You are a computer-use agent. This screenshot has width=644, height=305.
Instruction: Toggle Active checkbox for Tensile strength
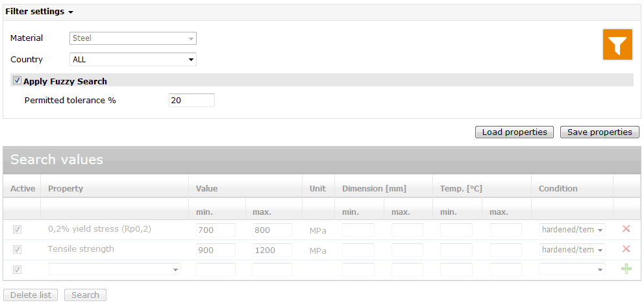(18, 250)
